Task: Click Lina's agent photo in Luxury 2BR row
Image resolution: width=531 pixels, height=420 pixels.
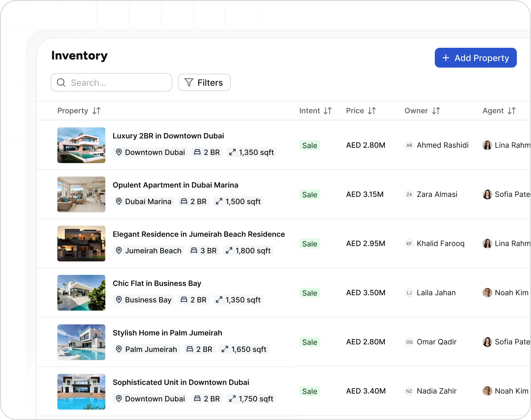Action: pos(487,145)
